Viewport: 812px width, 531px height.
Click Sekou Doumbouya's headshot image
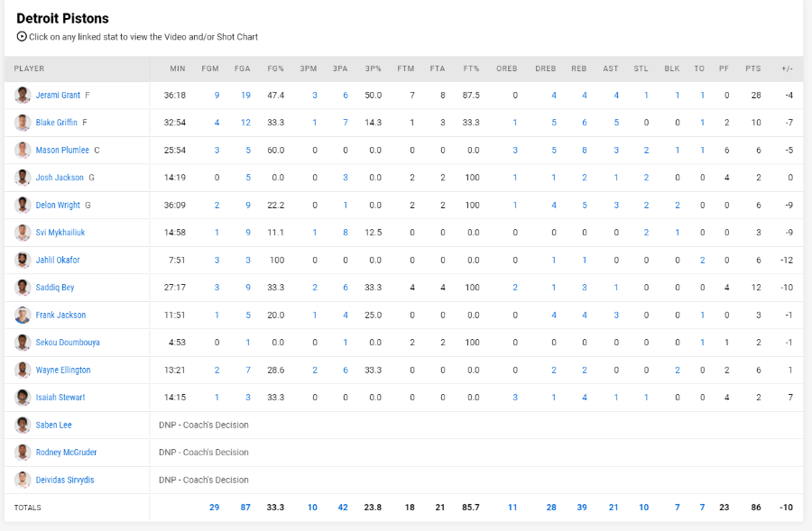coord(23,342)
